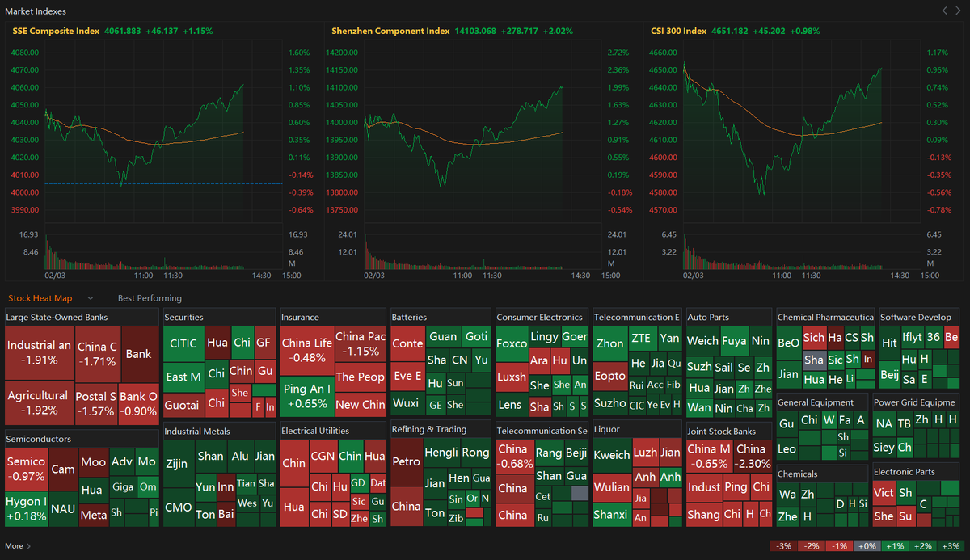Screen dimensions: 970x560
Task: Select the 'The Peop' insurance tile
Action: point(360,377)
